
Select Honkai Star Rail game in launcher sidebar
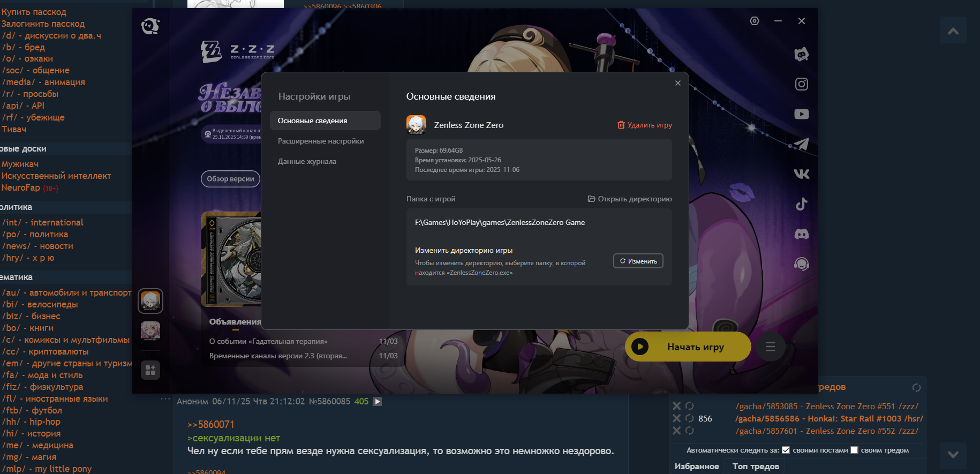(150, 332)
